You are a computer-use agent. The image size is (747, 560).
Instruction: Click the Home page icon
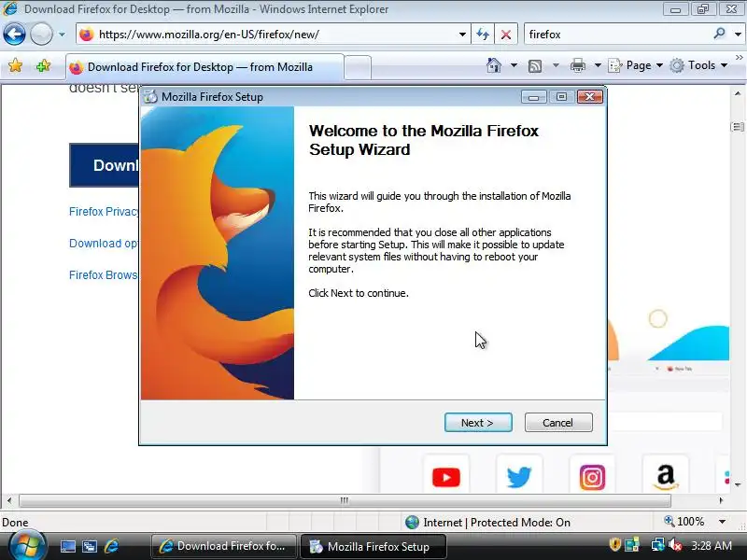494,65
